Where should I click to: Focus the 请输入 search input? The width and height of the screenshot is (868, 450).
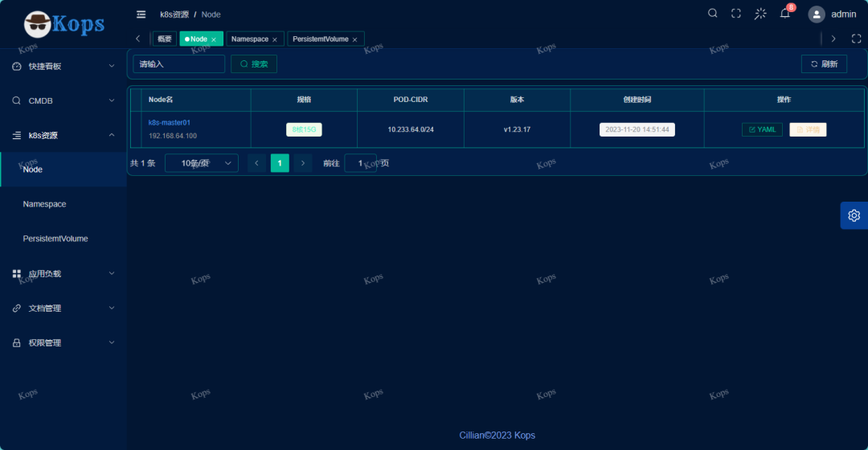coord(178,64)
